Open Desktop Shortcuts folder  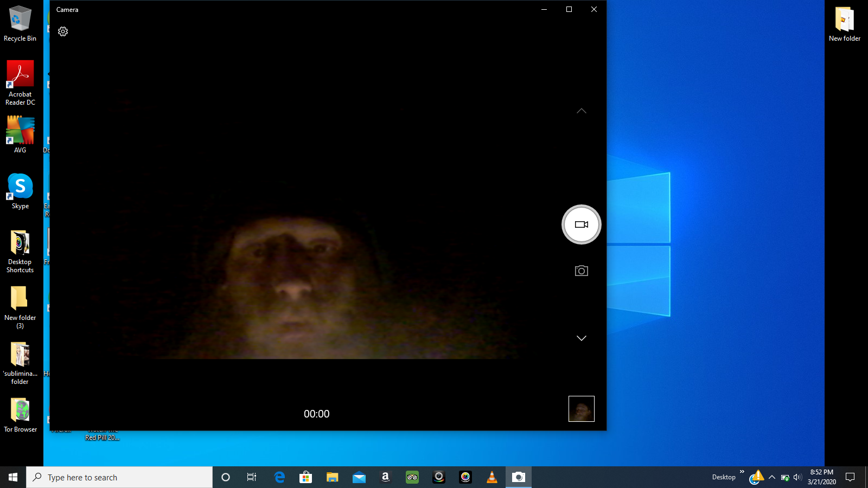20,251
